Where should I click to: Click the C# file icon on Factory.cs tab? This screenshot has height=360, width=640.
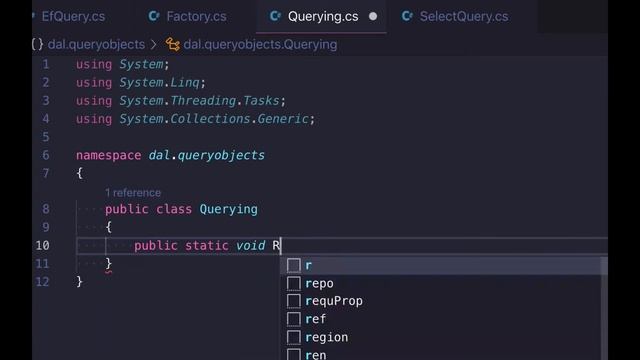154,16
